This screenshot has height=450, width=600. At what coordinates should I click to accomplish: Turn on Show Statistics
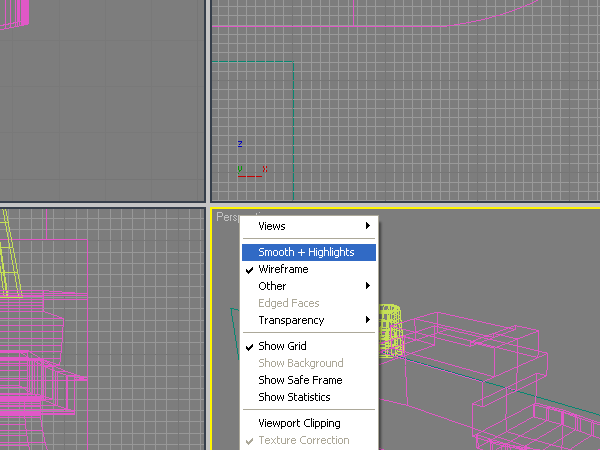point(309,397)
